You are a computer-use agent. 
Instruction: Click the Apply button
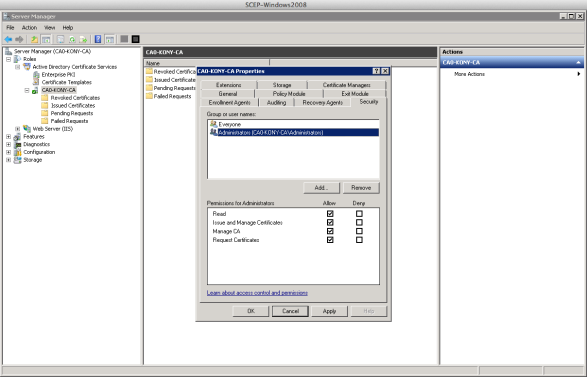[329, 311]
